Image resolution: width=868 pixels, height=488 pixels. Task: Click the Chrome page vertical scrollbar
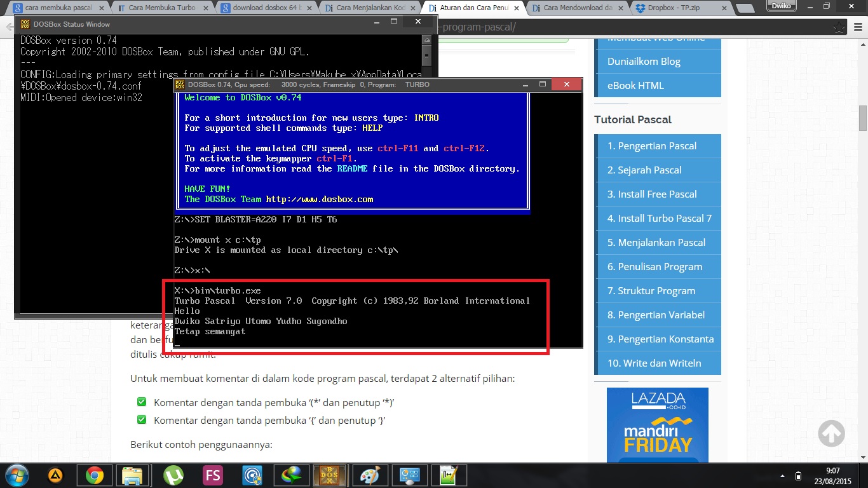click(x=862, y=118)
